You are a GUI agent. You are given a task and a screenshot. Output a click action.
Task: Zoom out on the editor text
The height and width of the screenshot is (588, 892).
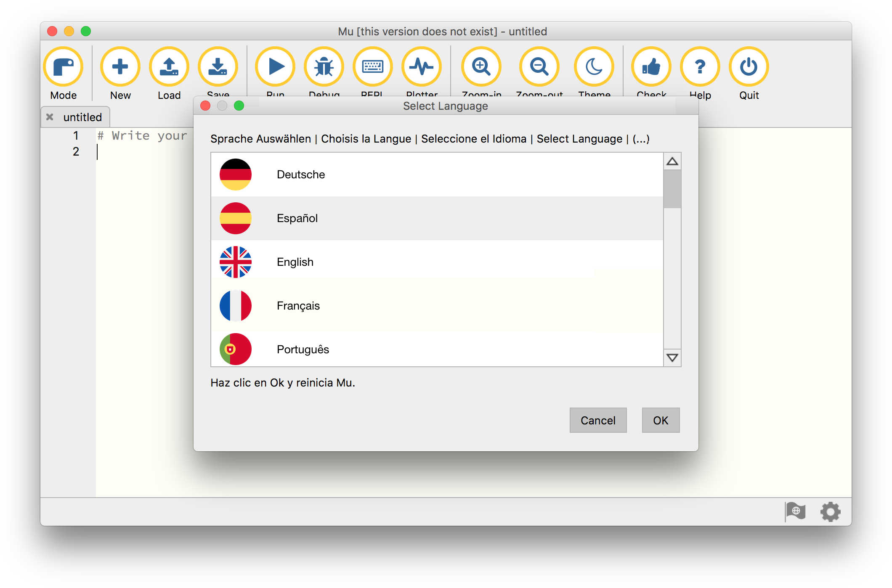(539, 66)
